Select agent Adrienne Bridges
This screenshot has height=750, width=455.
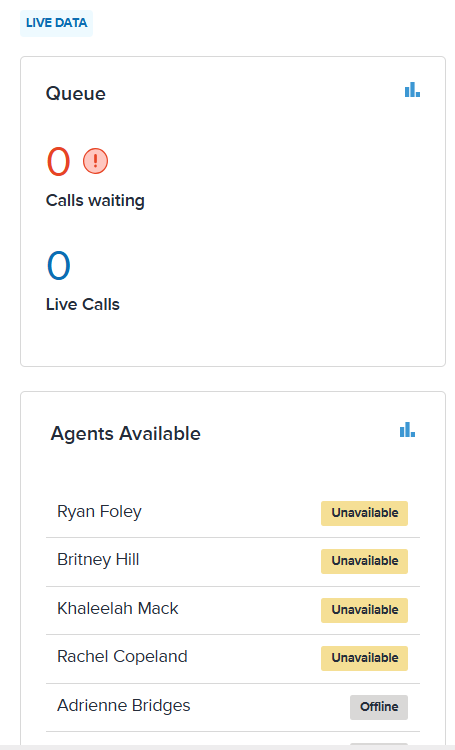coord(123,706)
